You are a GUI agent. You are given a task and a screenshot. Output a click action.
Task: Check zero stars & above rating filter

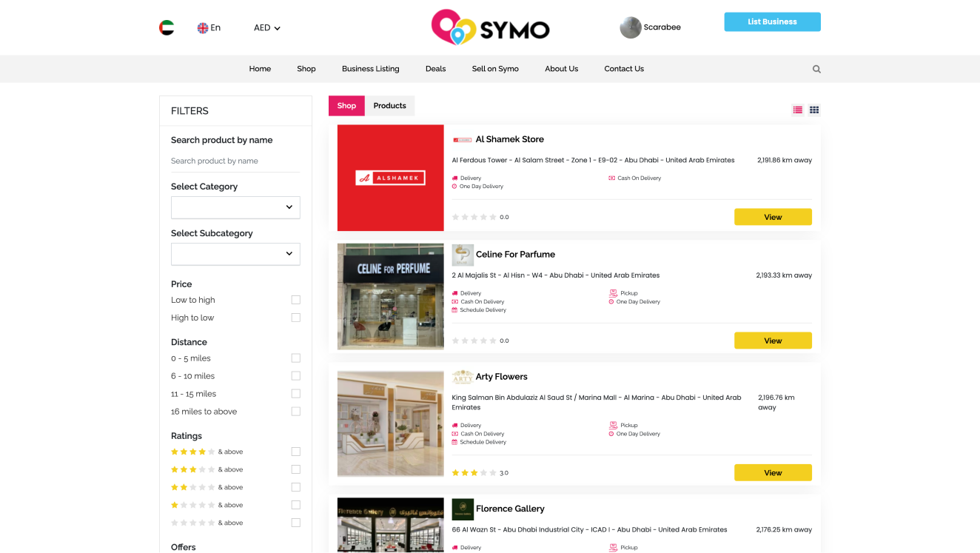coord(296,523)
